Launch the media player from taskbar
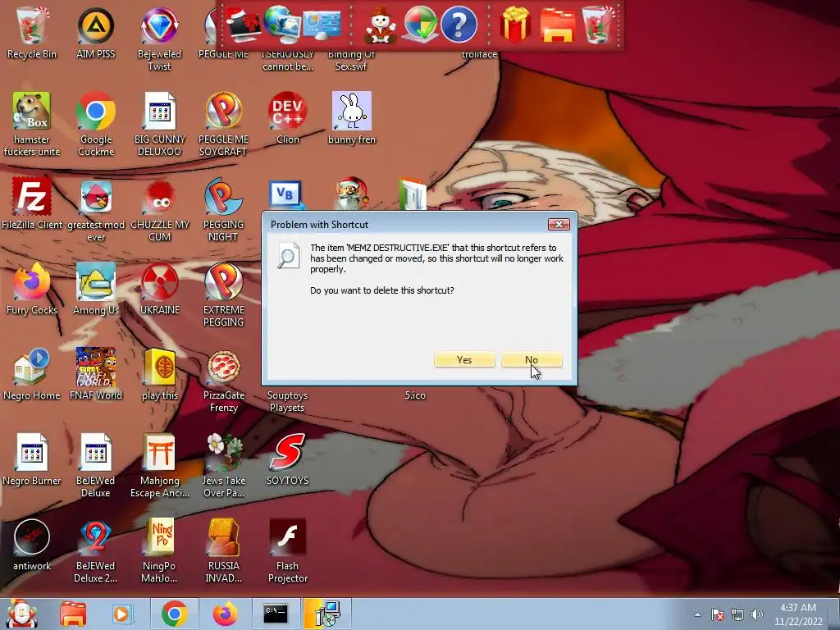 coord(121,614)
